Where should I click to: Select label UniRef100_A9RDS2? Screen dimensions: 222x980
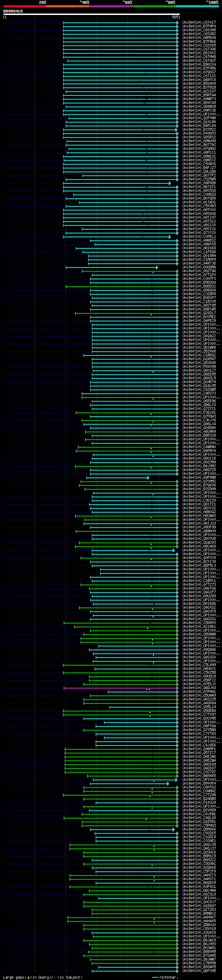click(199, 241)
